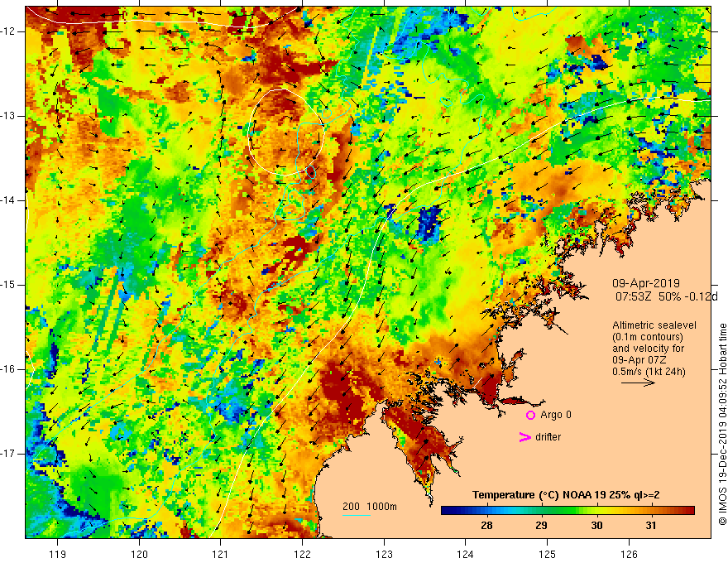Click the 'drifter' legend label
The height and width of the screenshot is (563, 728).
[x=548, y=437]
